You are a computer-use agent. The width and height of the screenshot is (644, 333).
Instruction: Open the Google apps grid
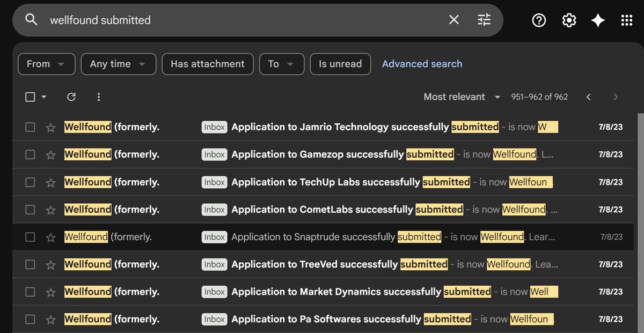click(626, 20)
